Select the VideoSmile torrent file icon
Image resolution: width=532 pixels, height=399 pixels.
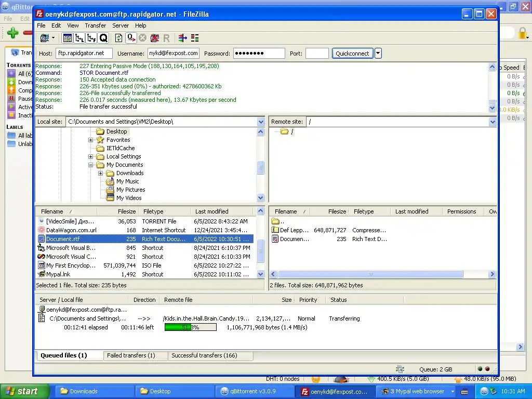click(42, 221)
